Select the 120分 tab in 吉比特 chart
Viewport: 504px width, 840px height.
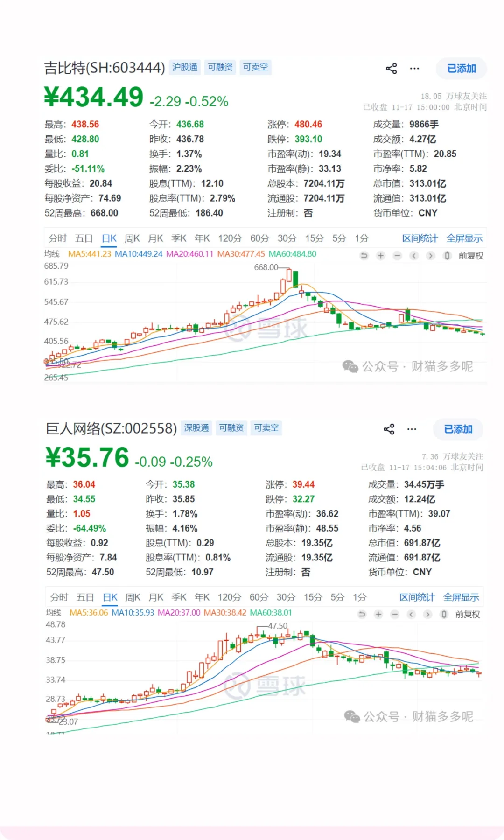tap(230, 238)
